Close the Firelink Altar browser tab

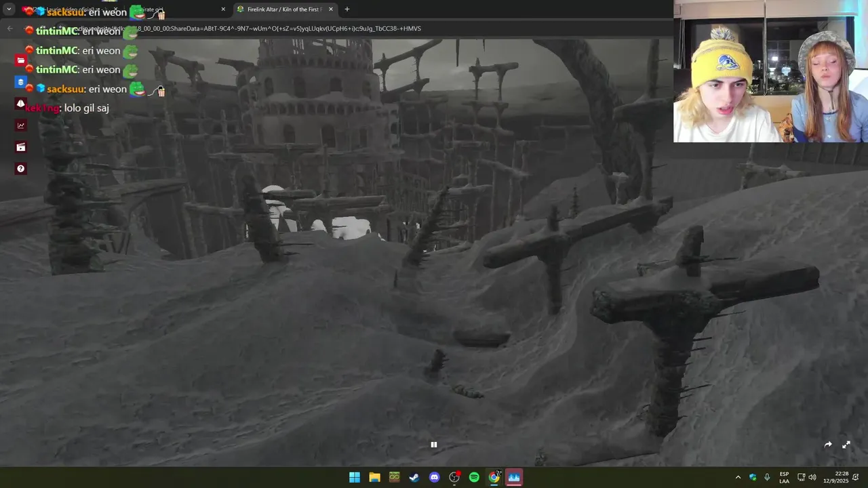tap(331, 9)
